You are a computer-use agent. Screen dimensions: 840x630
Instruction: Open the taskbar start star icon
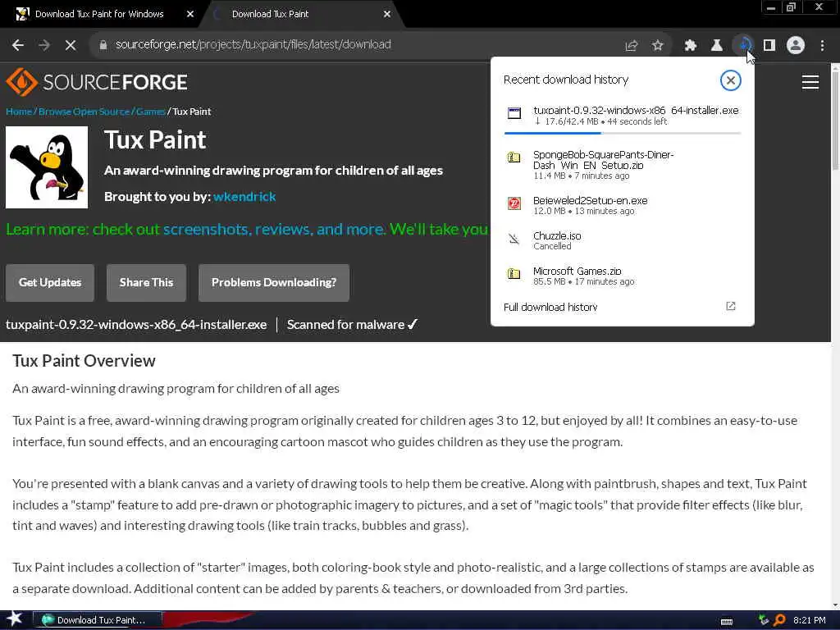[14, 619]
